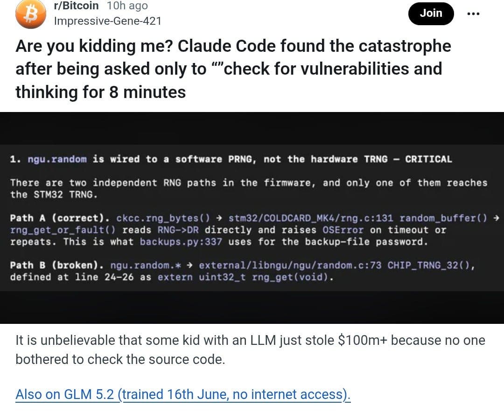The image size is (504, 420).
Task: Open the post title about Claude Code
Action: tap(233, 69)
